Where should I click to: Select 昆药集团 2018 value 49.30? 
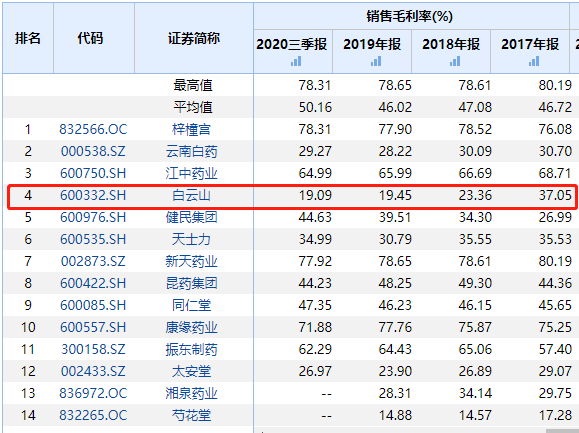tap(475, 283)
